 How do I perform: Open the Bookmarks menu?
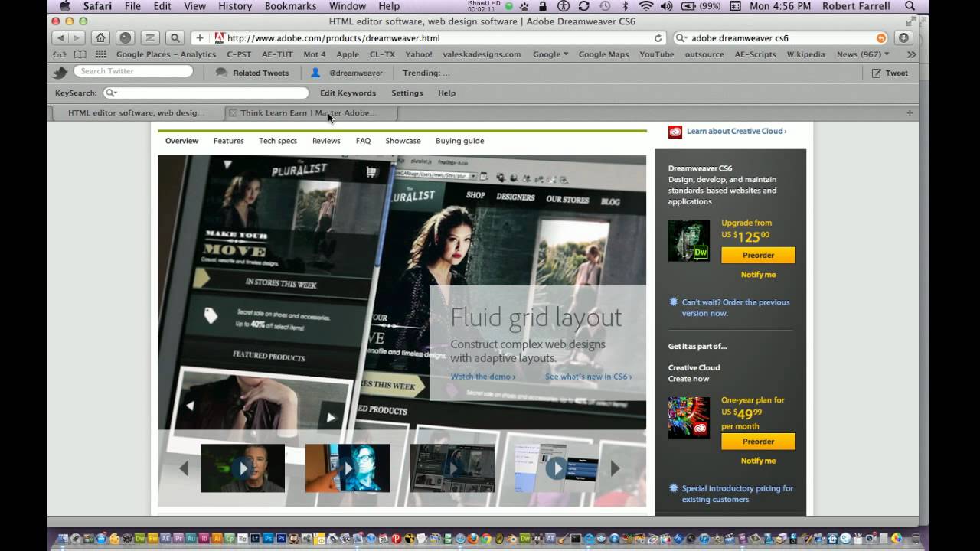(x=290, y=6)
